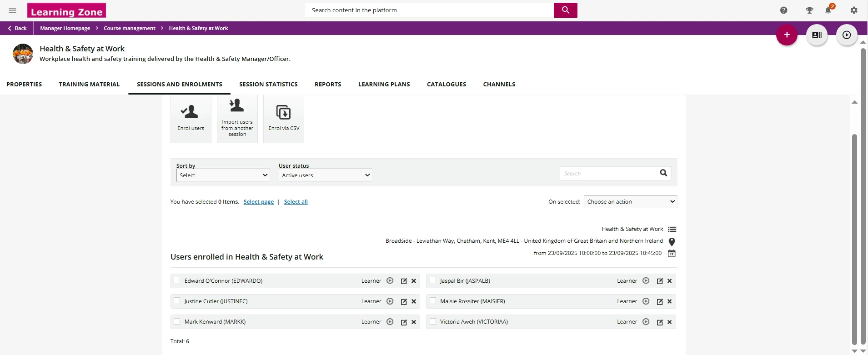Edit enrolment of Justine Cutler

coord(404,301)
